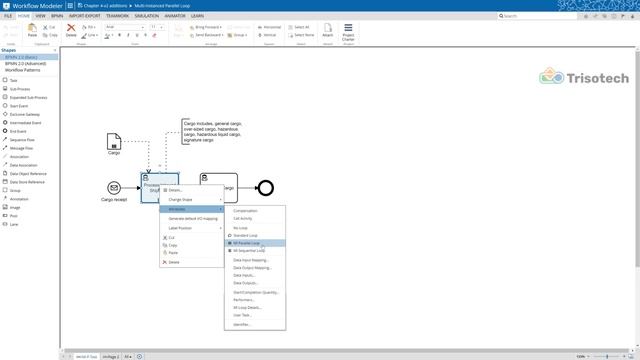Click Cut in the ribbon clipboard group

point(49,27)
